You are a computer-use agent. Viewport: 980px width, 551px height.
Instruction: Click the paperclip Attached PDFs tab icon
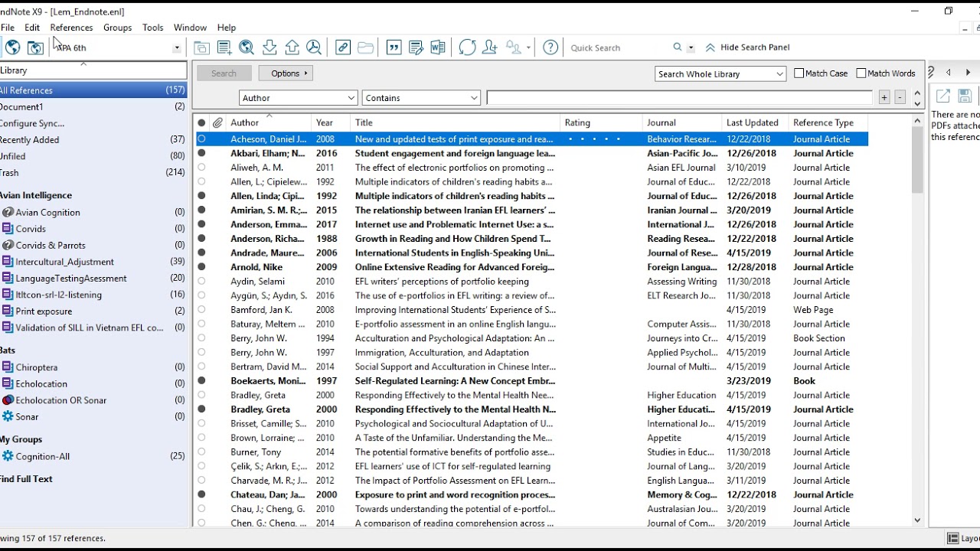[931, 72]
